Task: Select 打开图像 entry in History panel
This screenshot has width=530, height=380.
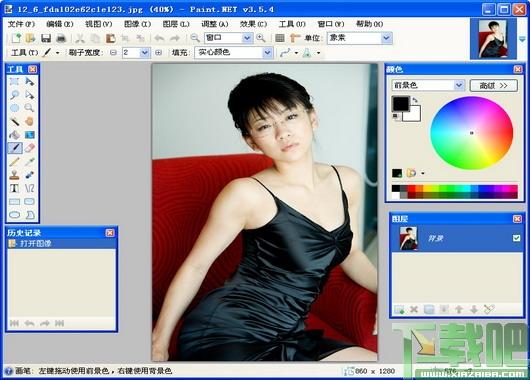Action: tap(61, 243)
